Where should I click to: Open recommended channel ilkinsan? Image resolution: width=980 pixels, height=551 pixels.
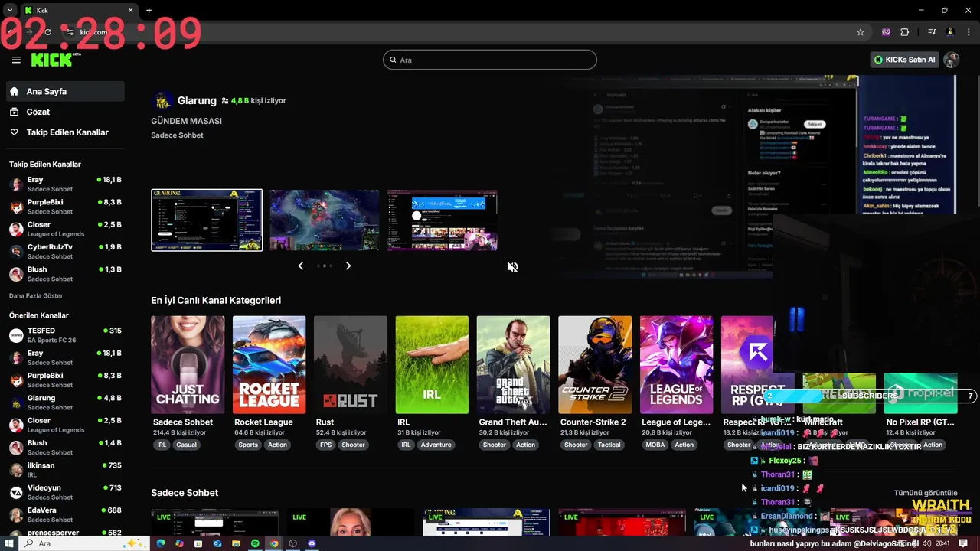point(65,469)
